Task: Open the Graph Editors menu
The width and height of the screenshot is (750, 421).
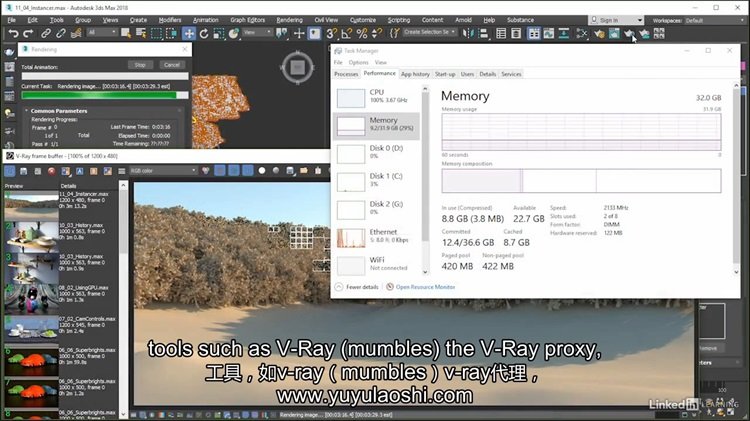Action: coord(247,20)
